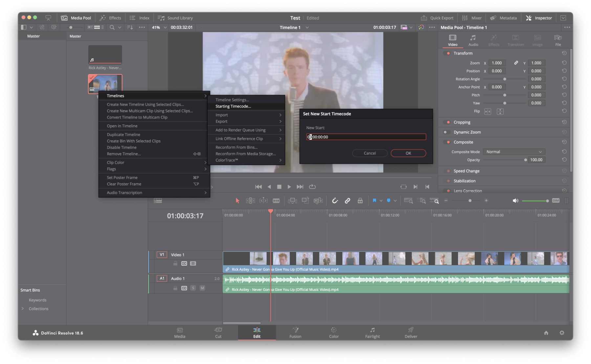Open the Fusion page
This screenshot has height=364, width=591.
[295, 333]
